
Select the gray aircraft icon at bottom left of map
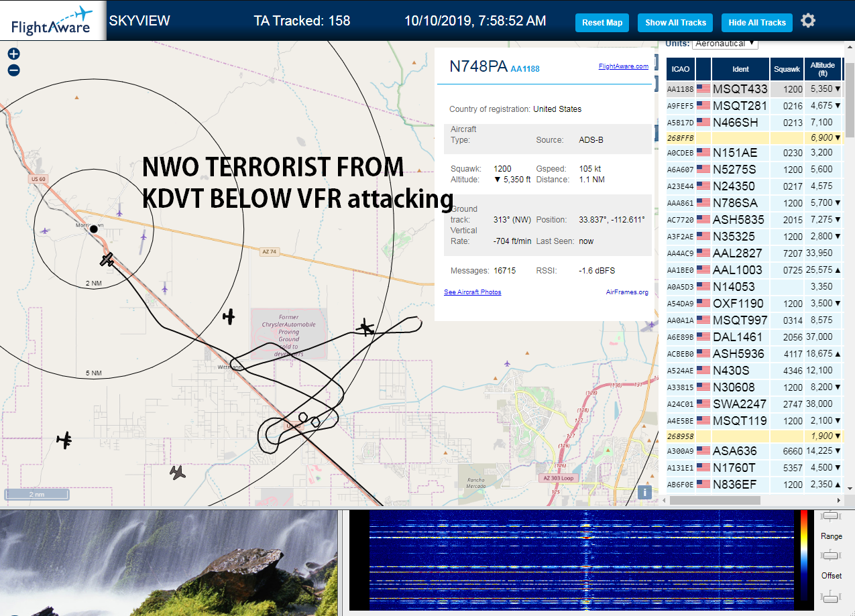[x=178, y=473]
